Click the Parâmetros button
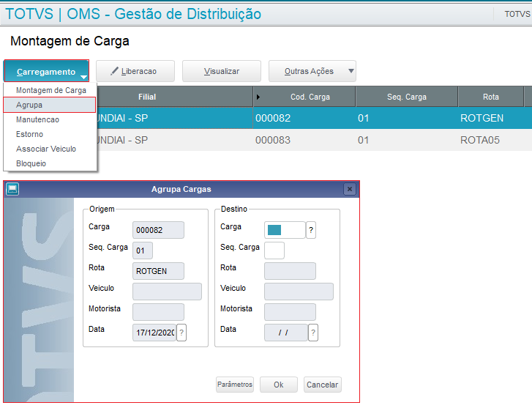The image size is (532, 419). point(235,385)
